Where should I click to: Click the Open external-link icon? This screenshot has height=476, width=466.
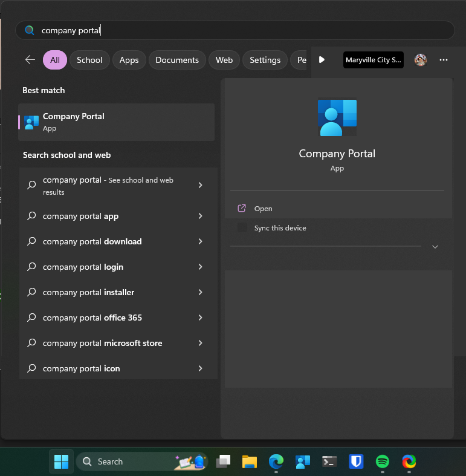click(x=242, y=208)
